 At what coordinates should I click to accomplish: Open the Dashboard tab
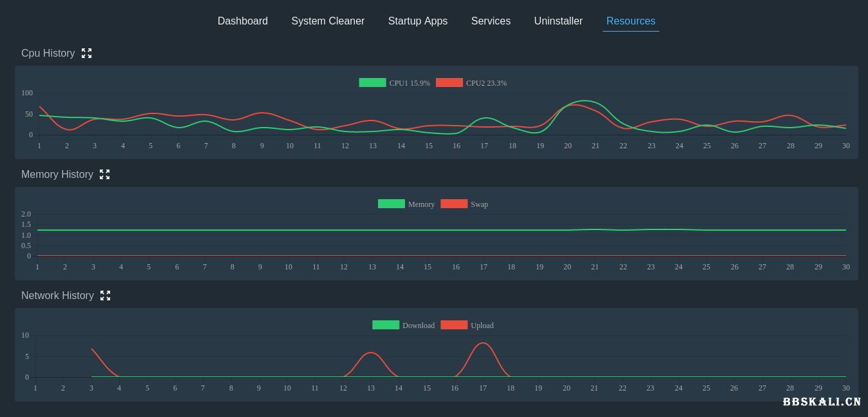point(243,21)
